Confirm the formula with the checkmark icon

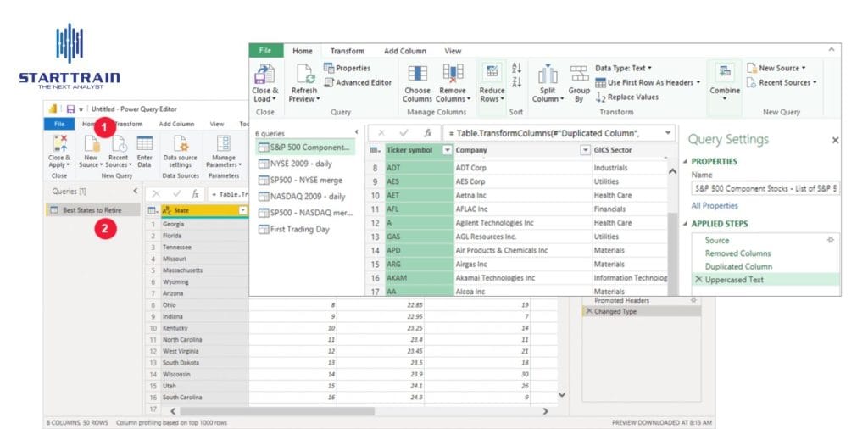coord(403,133)
